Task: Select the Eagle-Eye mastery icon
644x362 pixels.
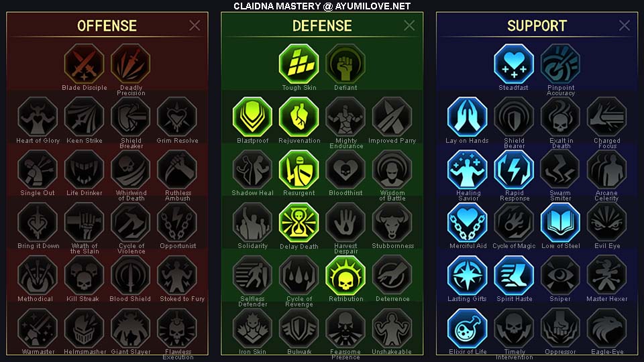Action: coord(606,328)
